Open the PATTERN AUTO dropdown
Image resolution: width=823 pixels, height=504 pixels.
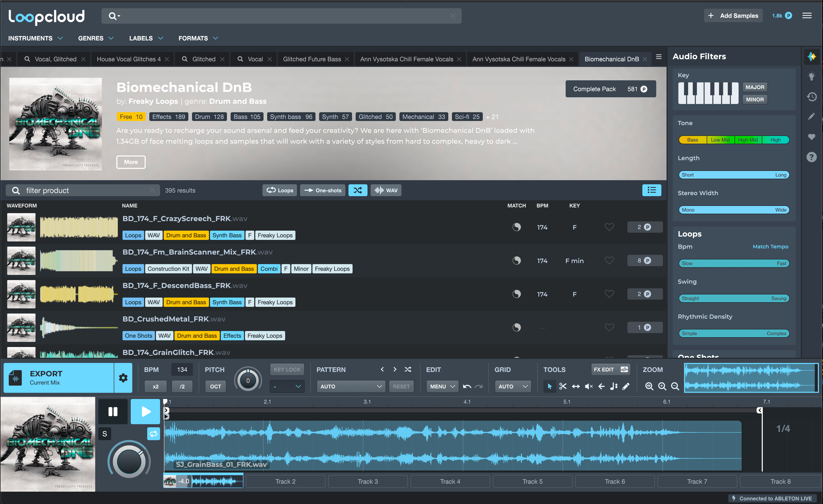coord(350,386)
